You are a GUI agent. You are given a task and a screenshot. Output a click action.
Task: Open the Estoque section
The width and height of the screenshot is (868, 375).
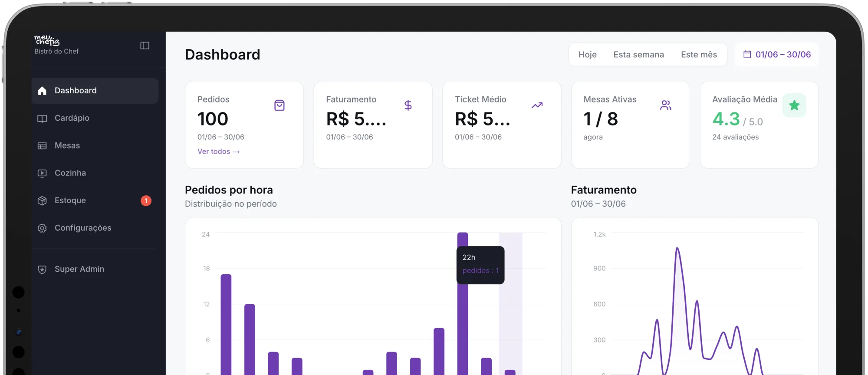95,200
